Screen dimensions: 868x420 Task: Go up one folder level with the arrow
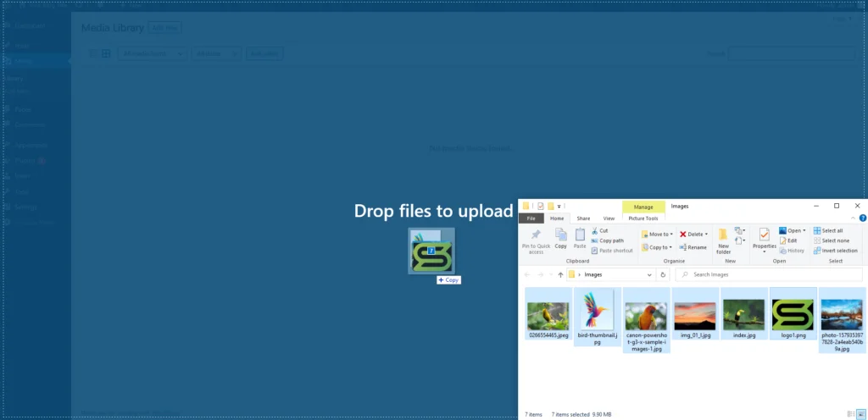(560, 274)
